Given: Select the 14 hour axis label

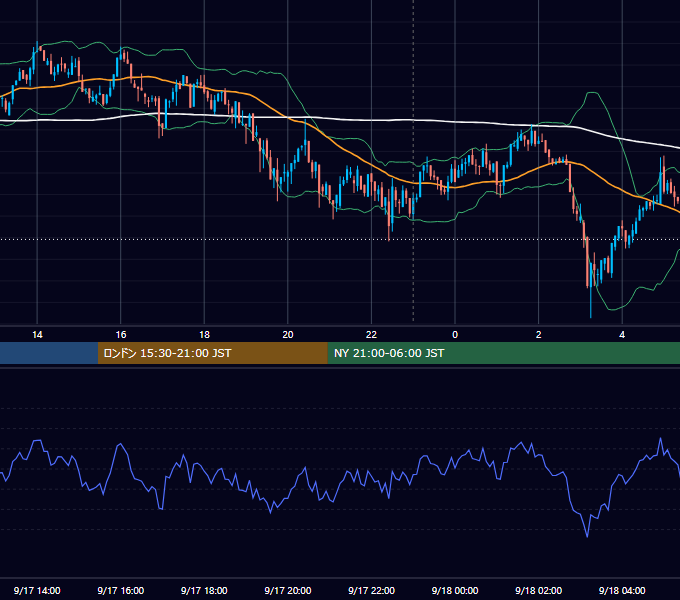Looking at the screenshot, I should coord(37,335).
